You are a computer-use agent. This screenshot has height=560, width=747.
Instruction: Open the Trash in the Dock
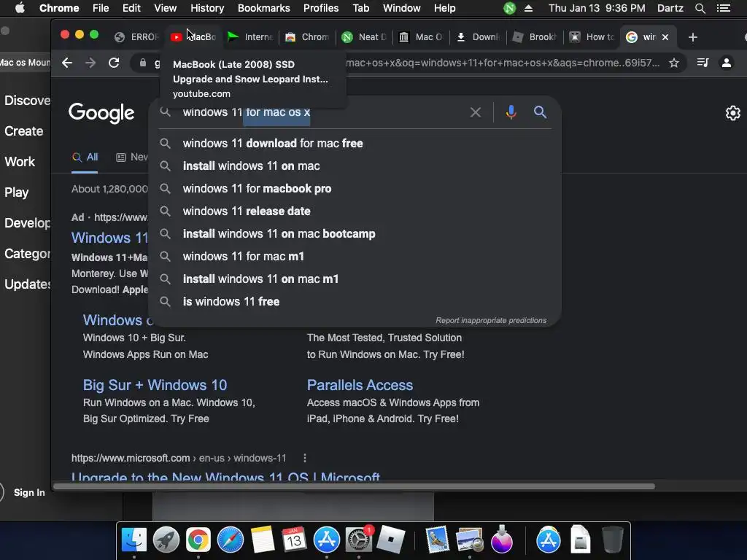613,540
